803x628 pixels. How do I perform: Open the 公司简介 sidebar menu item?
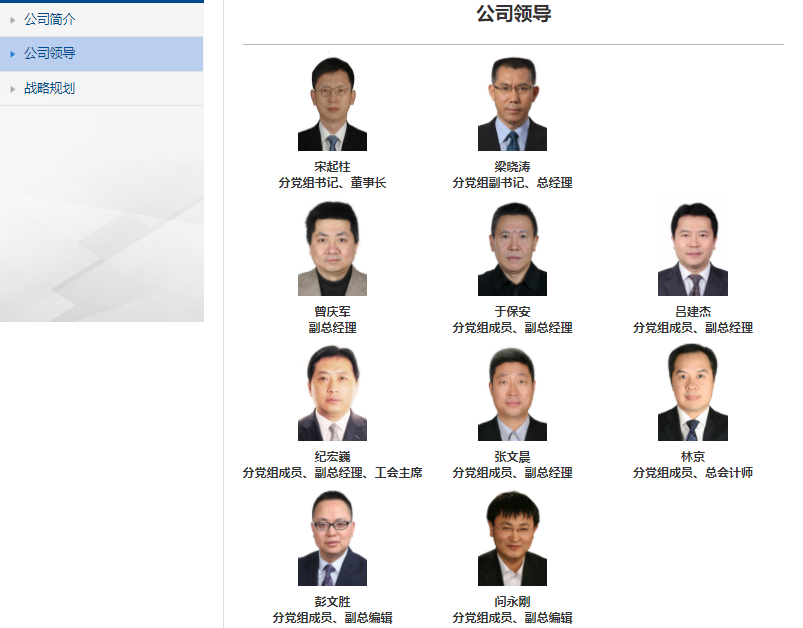(101, 19)
